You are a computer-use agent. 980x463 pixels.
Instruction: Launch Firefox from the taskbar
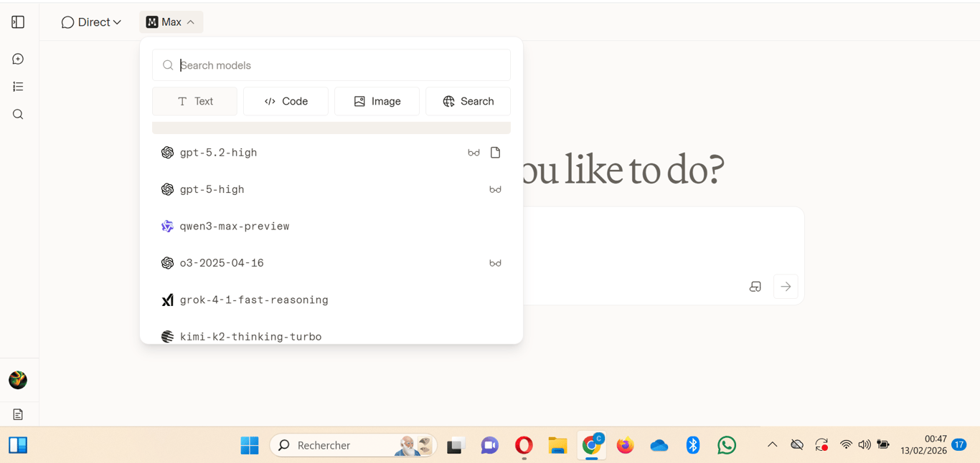tap(625, 445)
